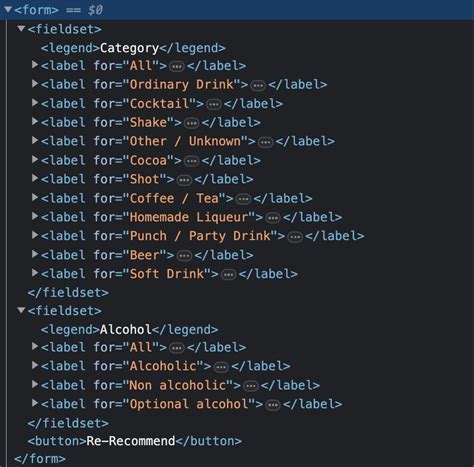The image size is (474, 467).
Task: Select the Alcohol legend element line
Action: coord(129,330)
